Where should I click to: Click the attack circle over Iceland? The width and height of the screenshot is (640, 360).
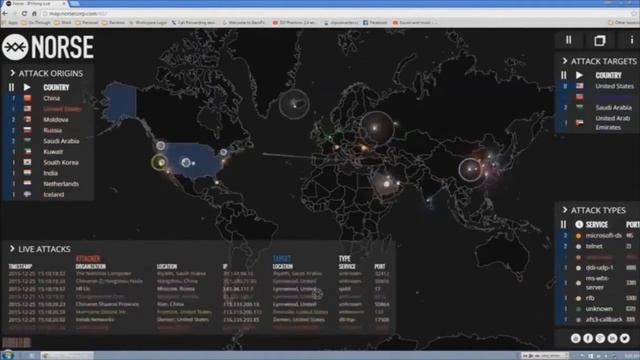coord(294,104)
